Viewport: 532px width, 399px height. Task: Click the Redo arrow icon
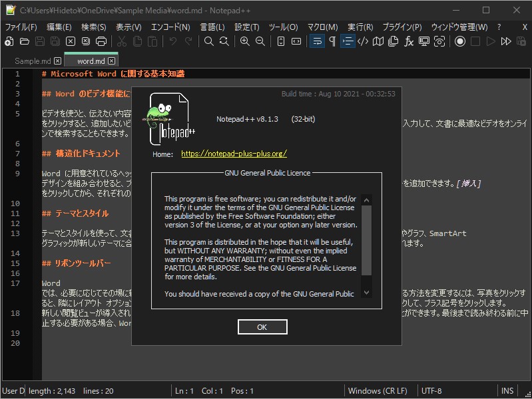tap(188, 41)
